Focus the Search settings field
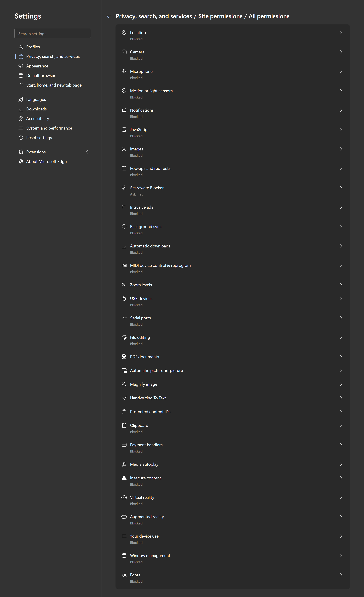Viewport: 364px width, 597px height. coord(53,33)
